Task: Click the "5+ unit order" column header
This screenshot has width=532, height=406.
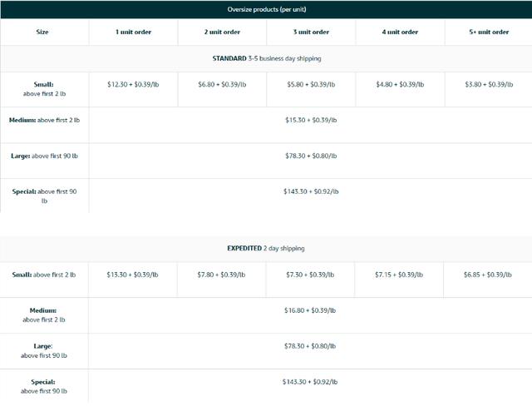Action: 489,32
